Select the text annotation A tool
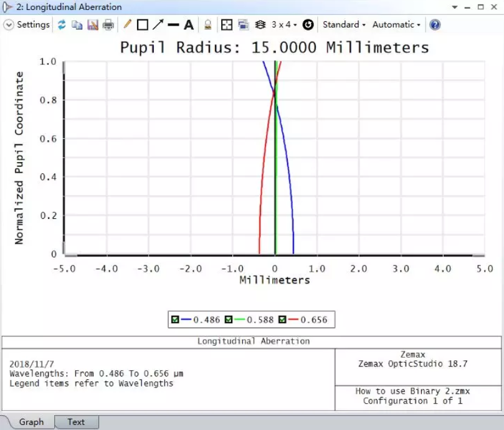The width and height of the screenshot is (504, 430). [x=189, y=25]
